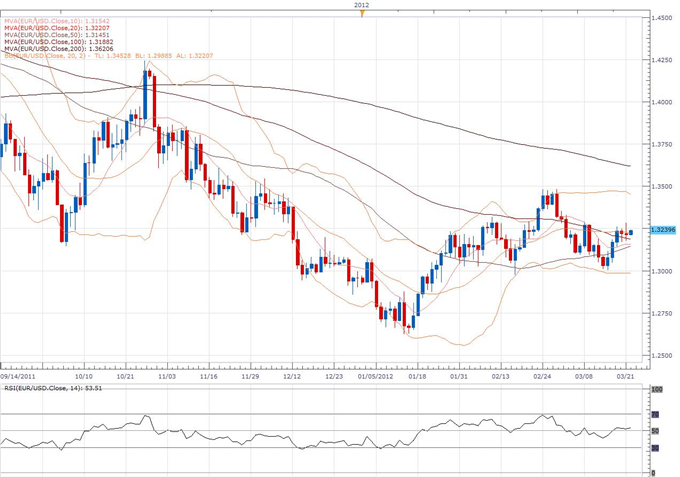Click the orange 2012 year marker triangle
680x477 pixels.
[x=365, y=14]
